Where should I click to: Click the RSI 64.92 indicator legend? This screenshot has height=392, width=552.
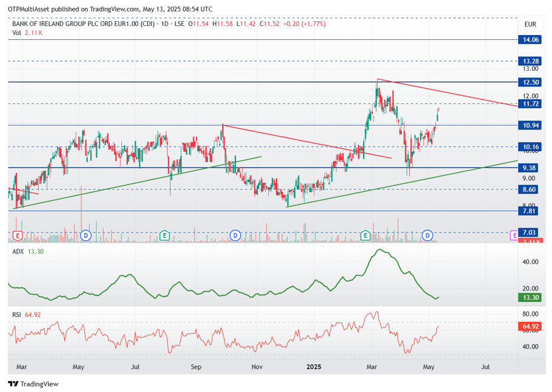click(x=27, y=315)
